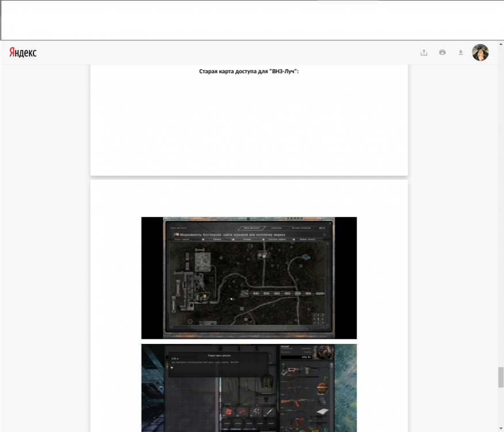Screen dimensions: 504x432
Task: Click the Яндекс logo
Action: point(23,52)
